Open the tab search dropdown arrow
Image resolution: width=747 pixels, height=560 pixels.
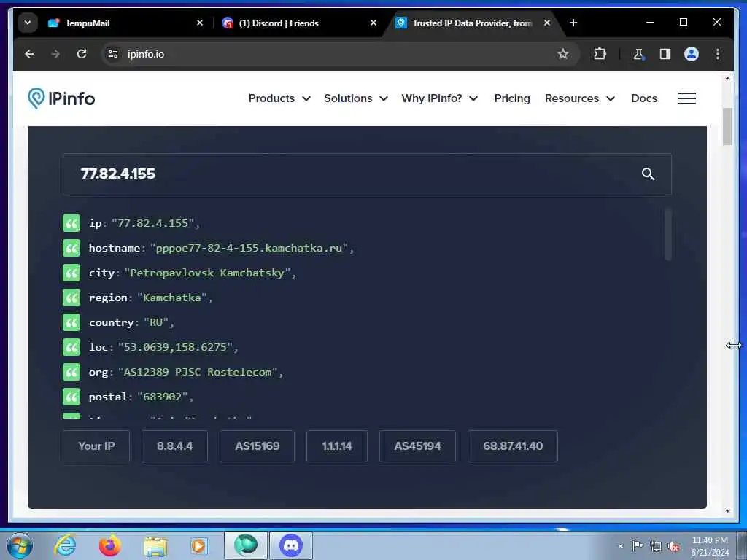[x=27, y=23]
